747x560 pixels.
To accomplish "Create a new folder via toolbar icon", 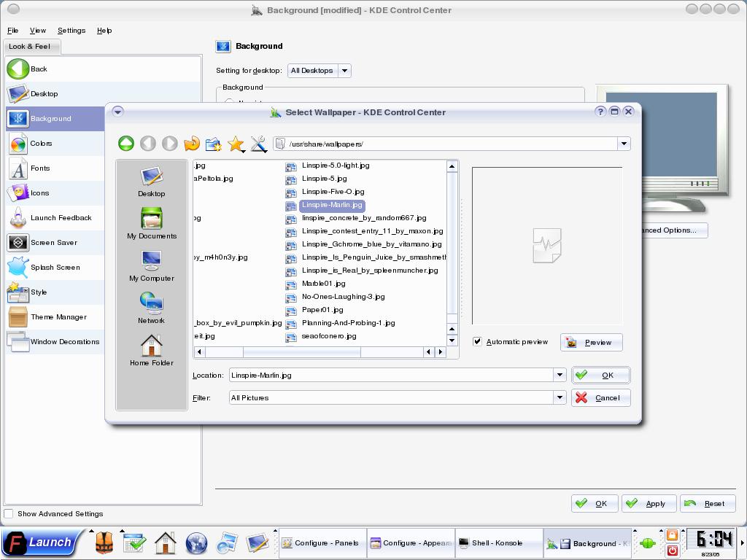I will pyautogui.click(x=214, y=144).
